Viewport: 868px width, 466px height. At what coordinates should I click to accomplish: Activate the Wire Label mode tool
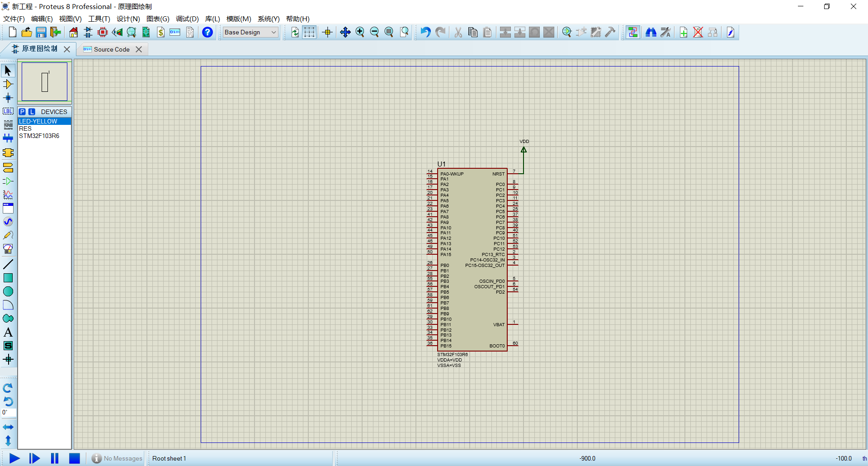pyautogui.click(x=8, y=111)
